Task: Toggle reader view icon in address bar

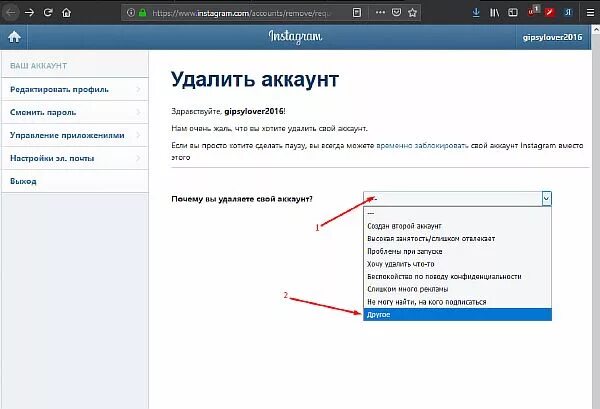Action: click(357, 13)
